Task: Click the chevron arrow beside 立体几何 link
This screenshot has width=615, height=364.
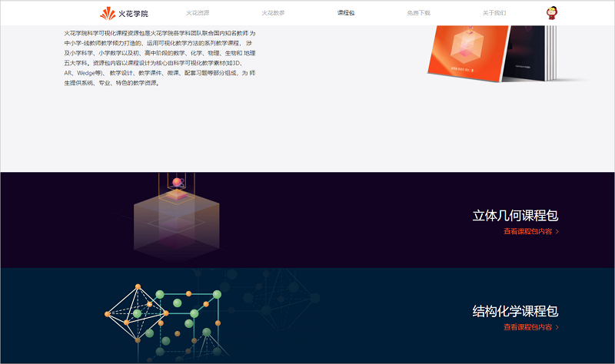Action: pyautogui.click(x=557, y=232)
